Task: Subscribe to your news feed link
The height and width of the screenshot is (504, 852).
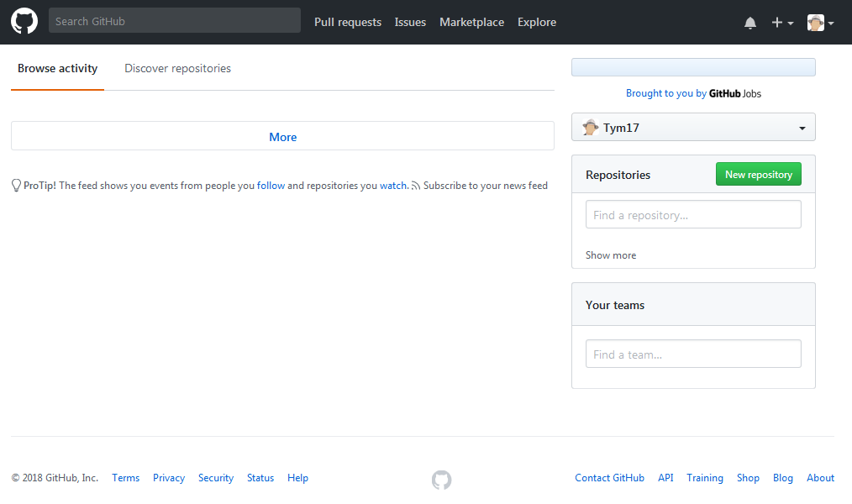Action: [485, 186]
